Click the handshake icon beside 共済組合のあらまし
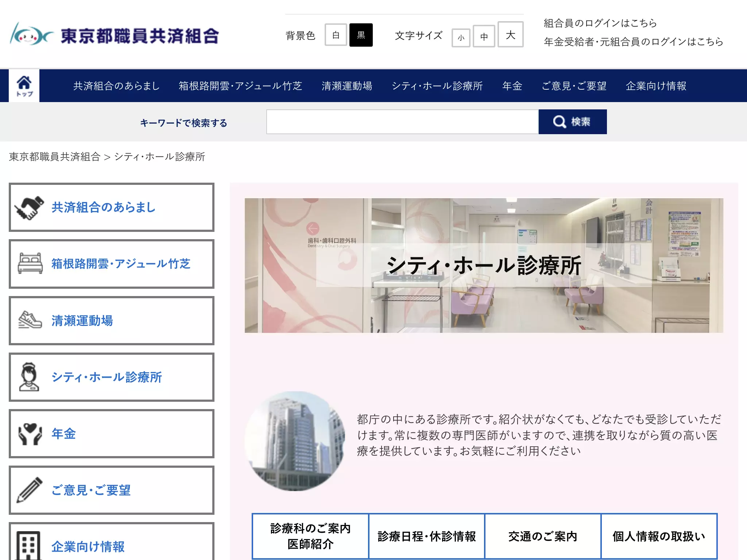The image size is (747, 560). (x=29, y=208)
